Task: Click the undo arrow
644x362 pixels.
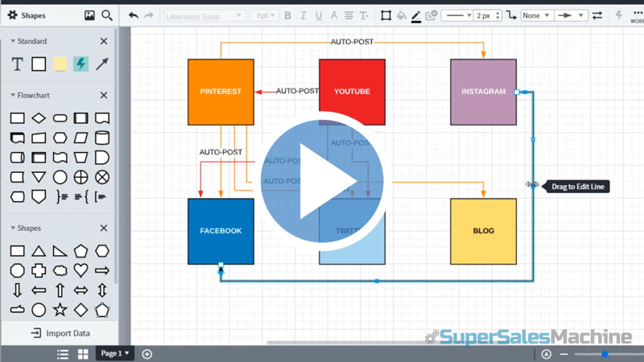Action: click(x=133, y=15)
